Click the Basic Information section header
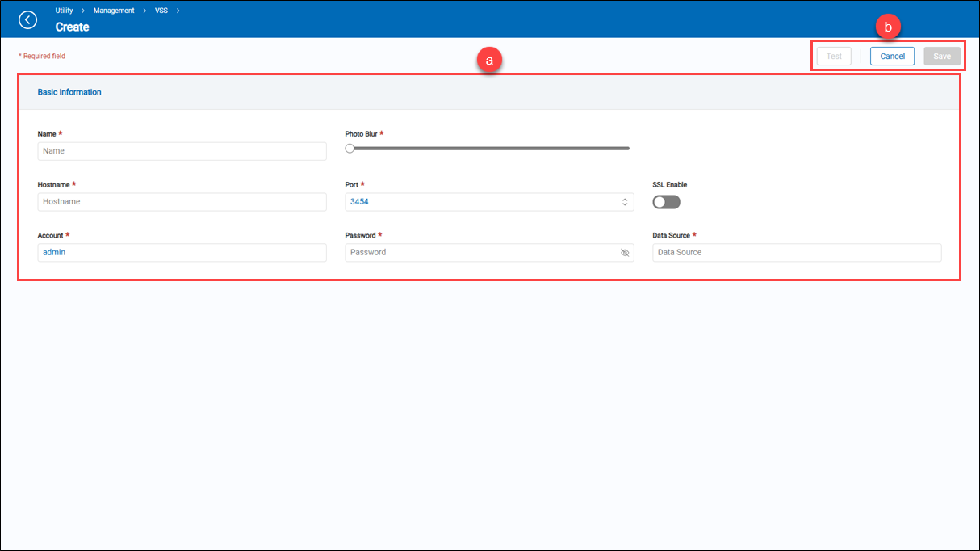980x551 pixels. [69, 92]
